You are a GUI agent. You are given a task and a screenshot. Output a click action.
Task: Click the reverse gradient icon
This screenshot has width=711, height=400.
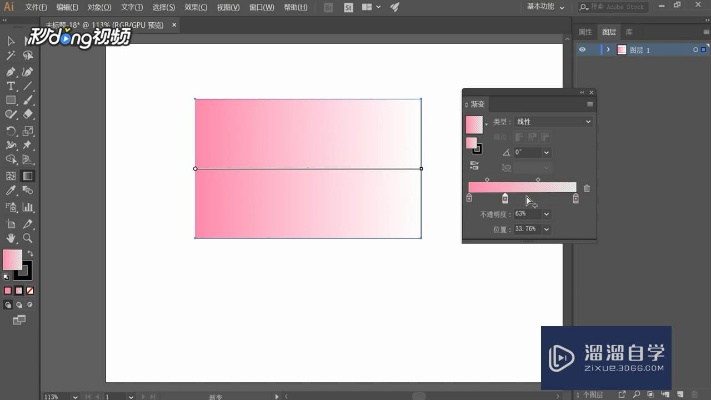[474, 165]
